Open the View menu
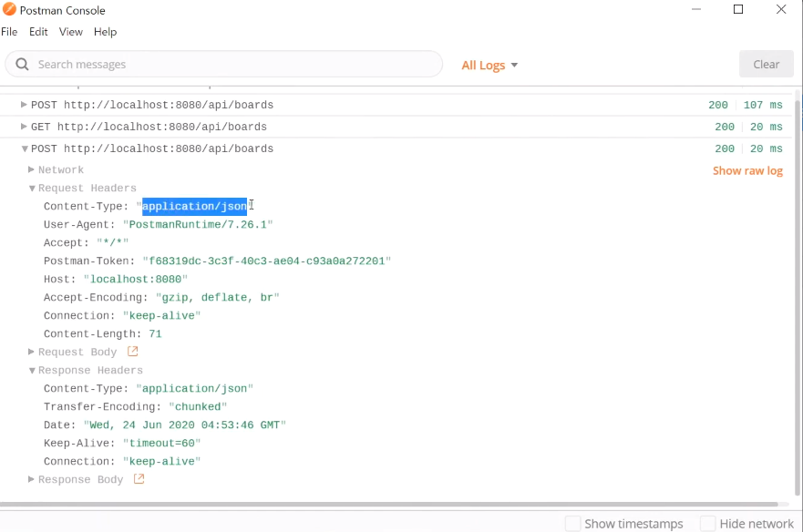803x532 pixels. (x=71, y=32)
